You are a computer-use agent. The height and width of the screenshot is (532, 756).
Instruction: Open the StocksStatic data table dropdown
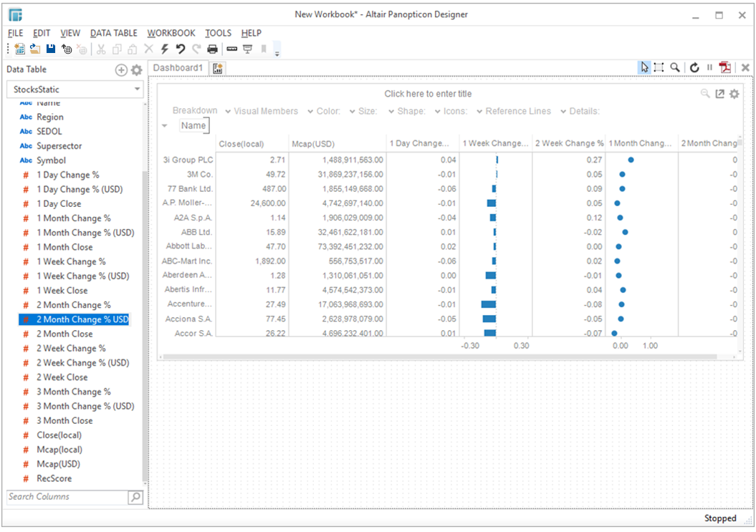(x=75, y=90)
